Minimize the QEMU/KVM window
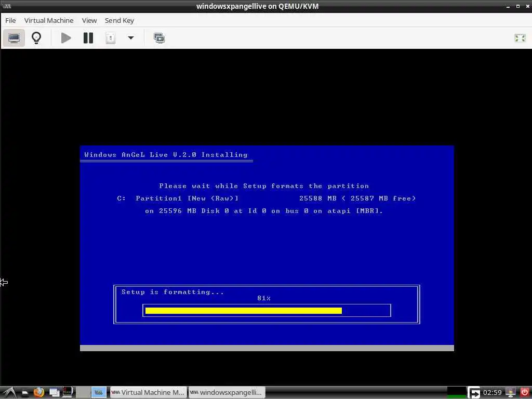532x399 pixels. (x=508, y=6)
